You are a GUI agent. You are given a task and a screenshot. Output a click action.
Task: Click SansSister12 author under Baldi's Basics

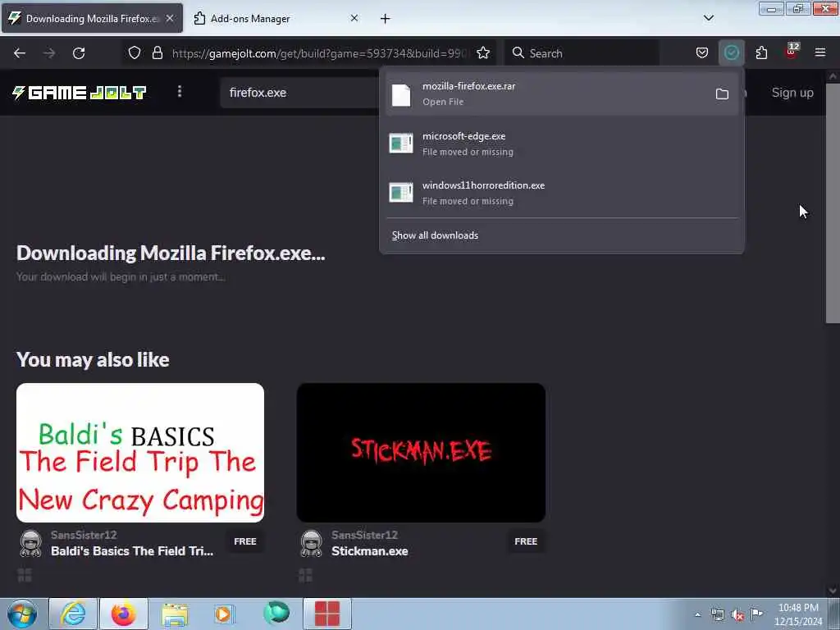[x=84, y=535]
